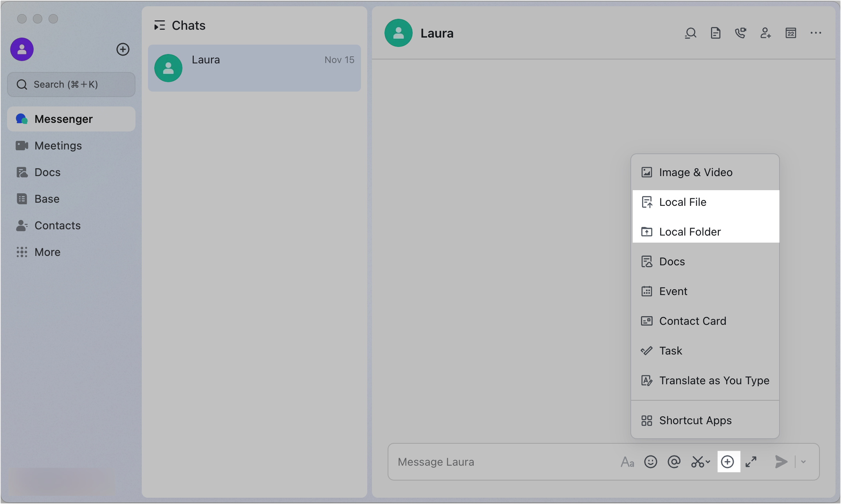The width and height of the screenshot is (841, 504).
Task: Open Base from the sidebar
Action: [46, 198]
